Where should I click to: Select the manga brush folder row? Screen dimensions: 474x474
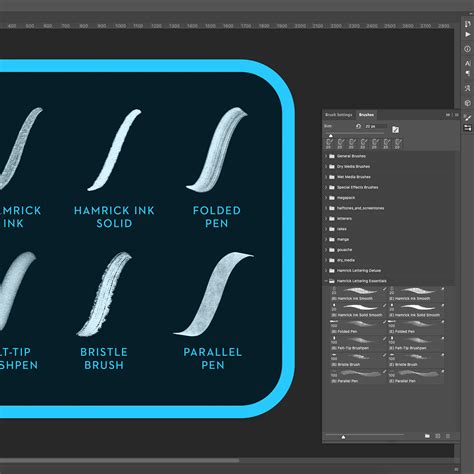point(389,239)
